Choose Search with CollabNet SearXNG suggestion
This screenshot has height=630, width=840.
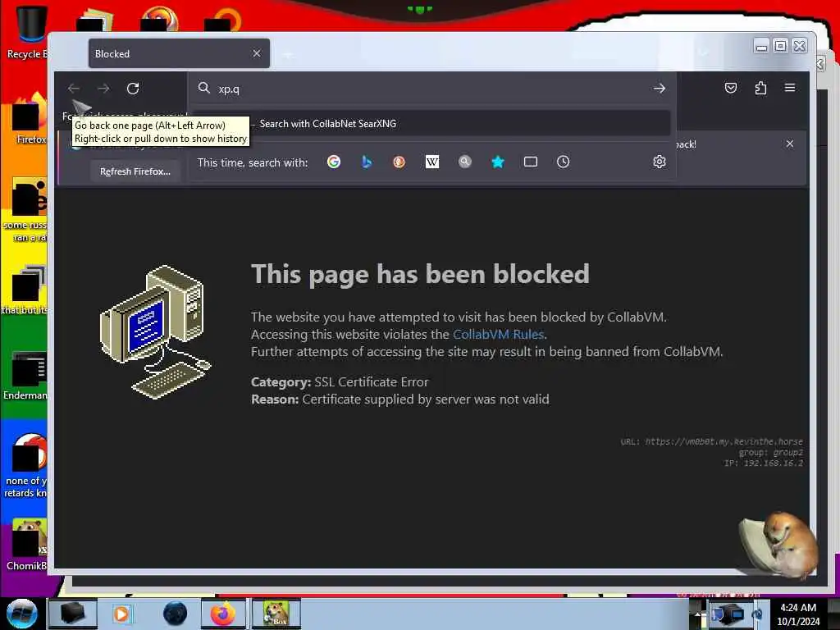point(431,124)
